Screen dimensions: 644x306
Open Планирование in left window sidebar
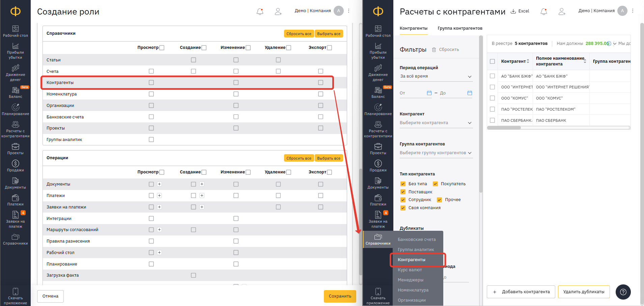click(16, 110)
